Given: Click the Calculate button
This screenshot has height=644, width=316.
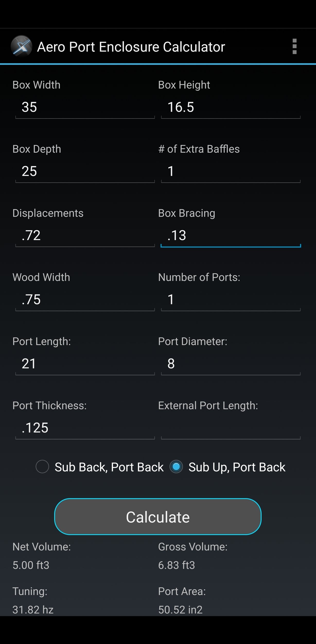Looking at the screenshot, I should pyautogui.click(x=158, y=516).
